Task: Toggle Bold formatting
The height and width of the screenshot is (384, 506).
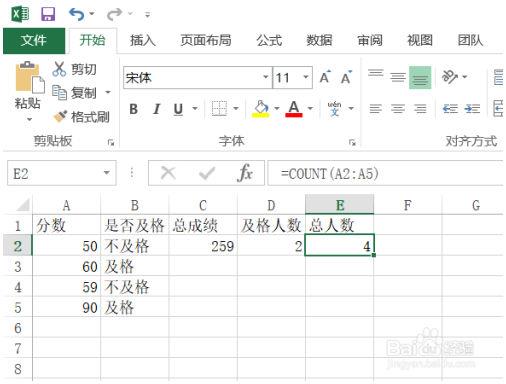Action: (x=134, y=109)
